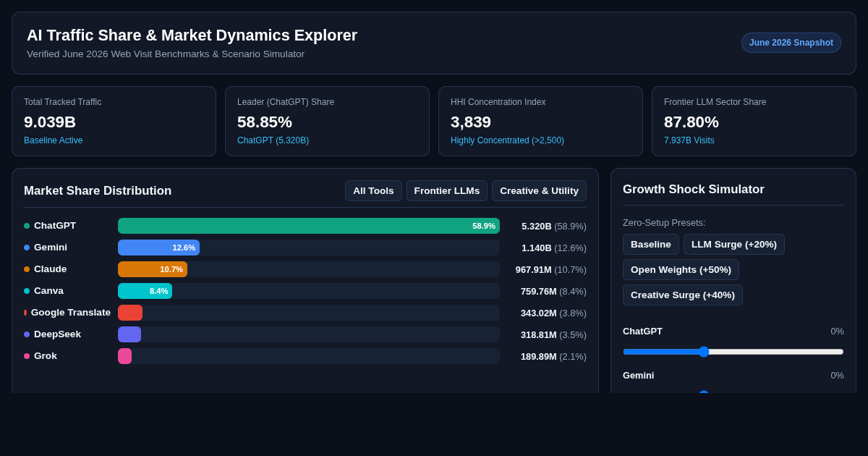This screenshot has width=868, height=456.
Task: Click the ChatGPT slider 0% readout
Action: tap(837, 331)
